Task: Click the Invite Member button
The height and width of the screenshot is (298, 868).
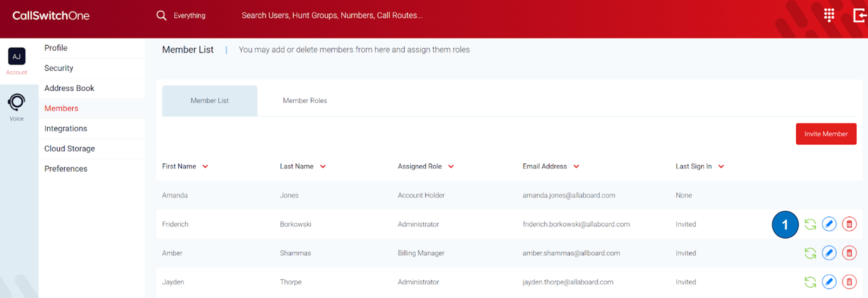Action: pos(826,134)
